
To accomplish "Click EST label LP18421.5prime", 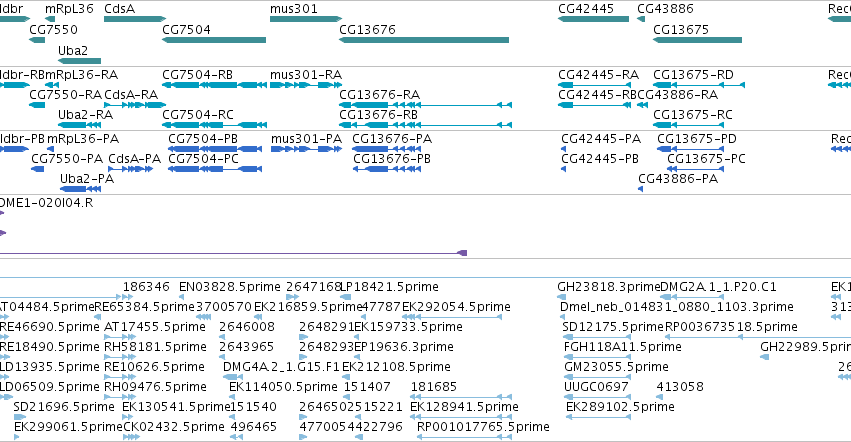I will (x=389, y=287).
